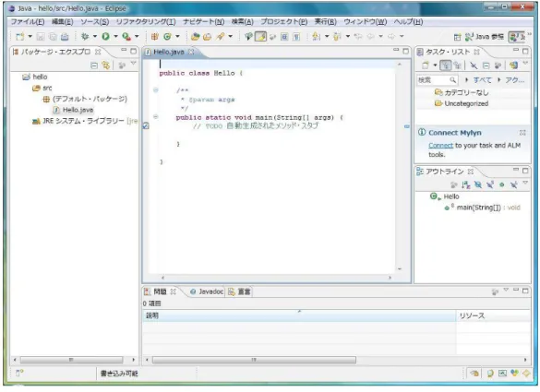The width and height of the screenshot is (540, 392).
Task: Open the リファクタリング(T) menu
Action: (146, 22)
